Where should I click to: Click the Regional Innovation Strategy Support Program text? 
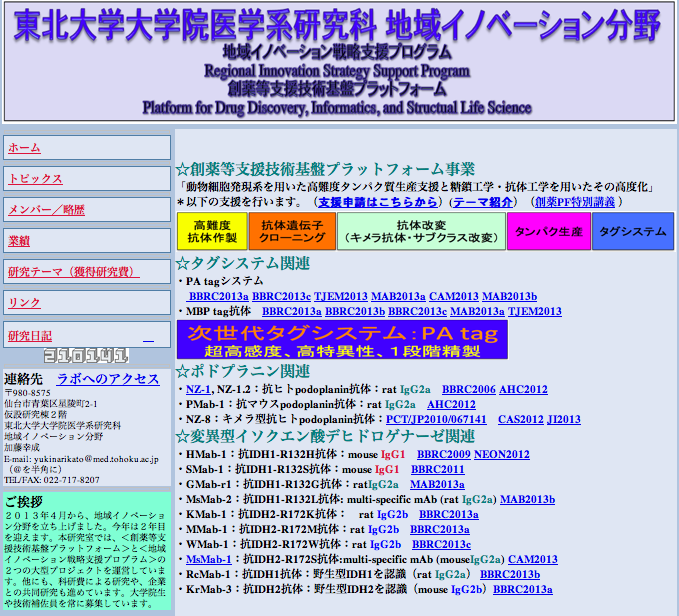pyautogui.click(x=337, y=71)
